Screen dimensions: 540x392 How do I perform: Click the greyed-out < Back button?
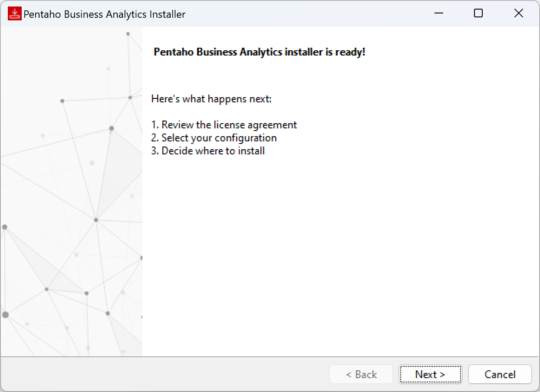click(361, 374)
